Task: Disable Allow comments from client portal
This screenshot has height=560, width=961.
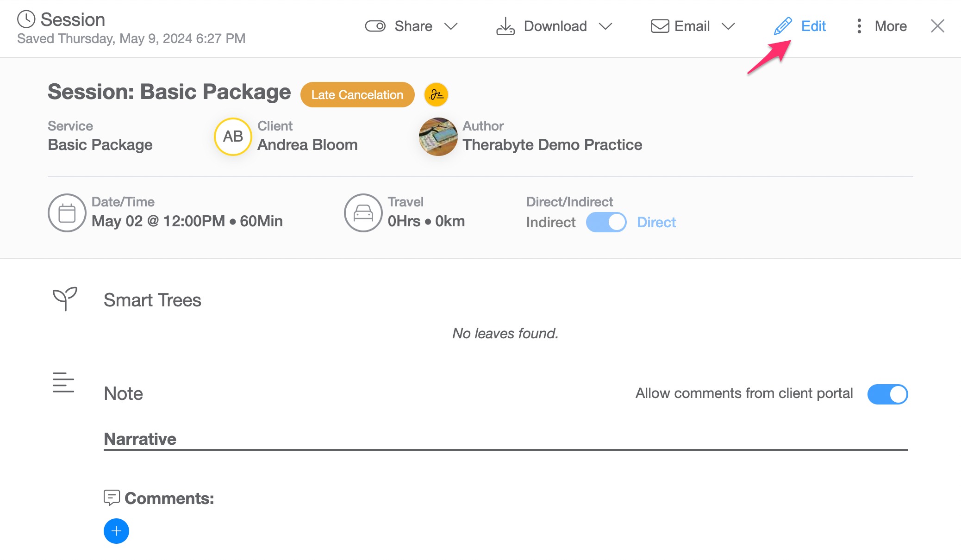Action: [887, 394]
